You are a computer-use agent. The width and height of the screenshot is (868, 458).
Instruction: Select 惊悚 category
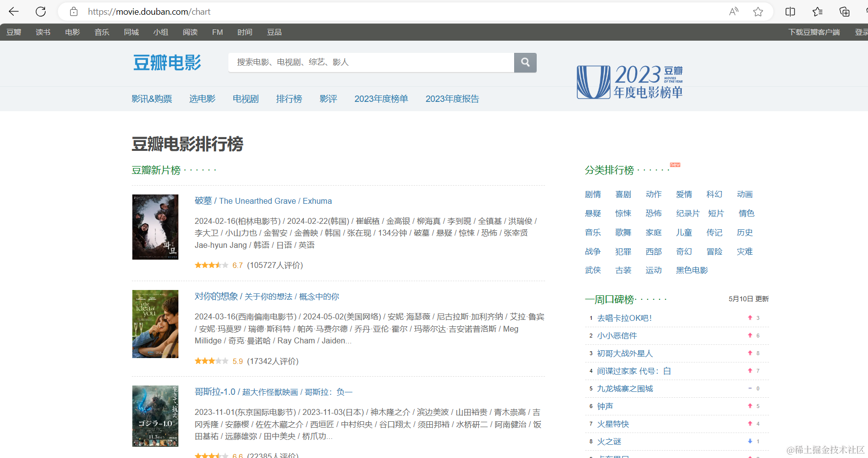[623, 214]
